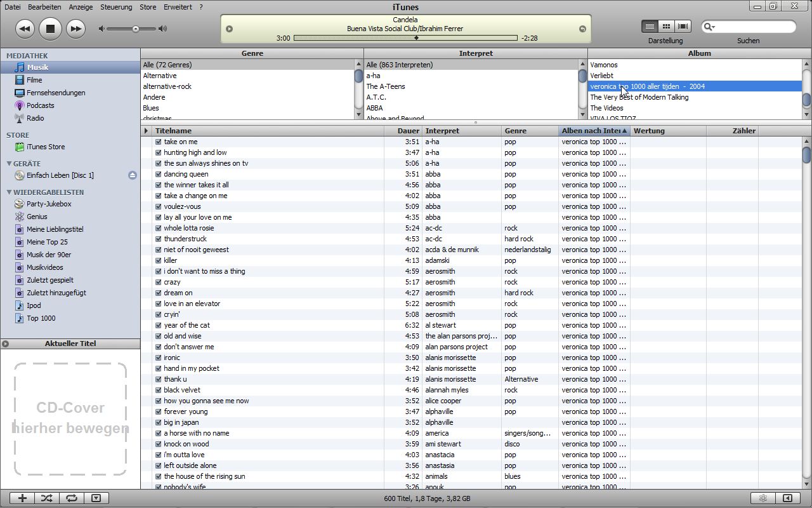Switch to Cover Flow view
This screenshot has height=508, width=812.
tap(683, 27)
